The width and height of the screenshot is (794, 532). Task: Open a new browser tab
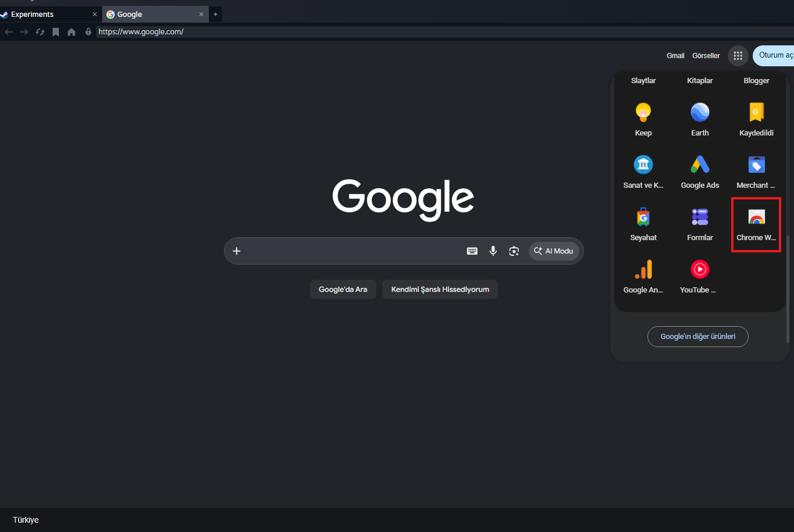215,15
